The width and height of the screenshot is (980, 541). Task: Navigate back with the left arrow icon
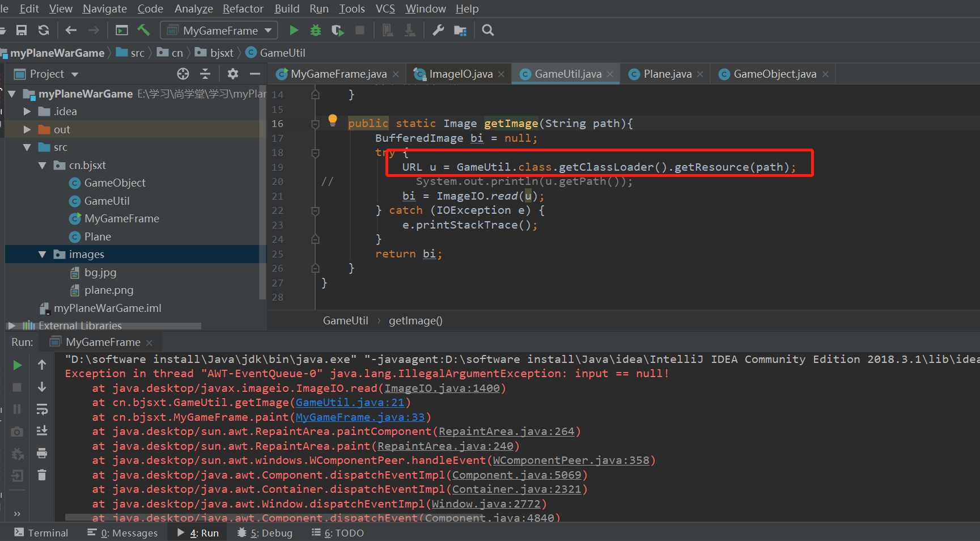tap(71, 30)
